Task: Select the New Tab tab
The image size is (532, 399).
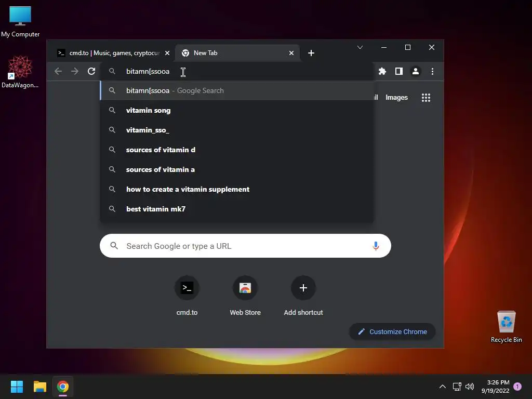Action: (x=237, y=53)
